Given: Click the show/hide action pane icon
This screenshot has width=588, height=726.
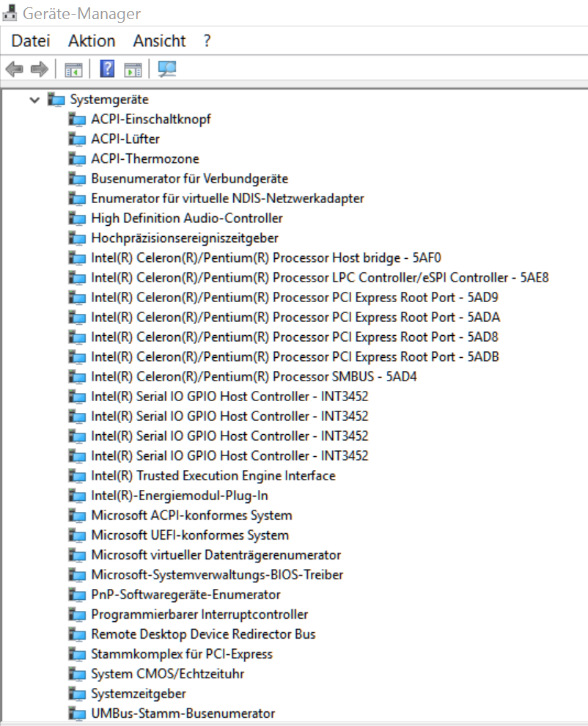Looking at the screenshot, I should (x=133, y=70).
